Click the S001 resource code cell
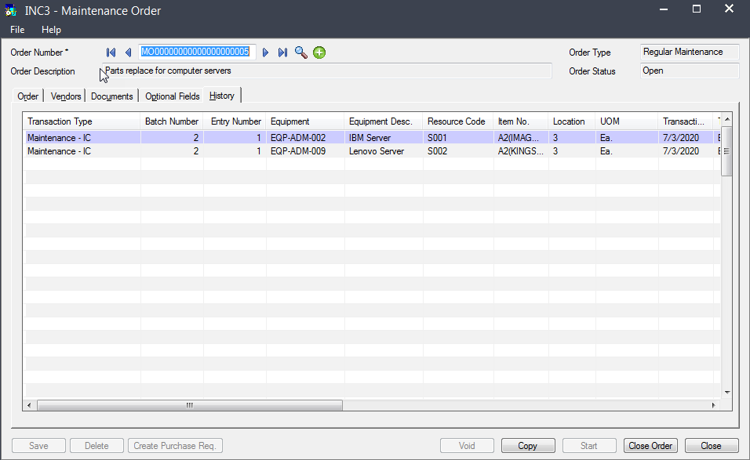The width and height of the screenshot is (750, 460). point(458,138)
